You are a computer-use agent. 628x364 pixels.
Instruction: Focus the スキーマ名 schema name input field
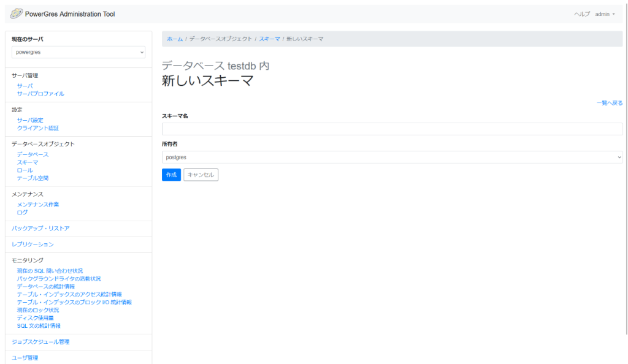[x=392, y=129]
